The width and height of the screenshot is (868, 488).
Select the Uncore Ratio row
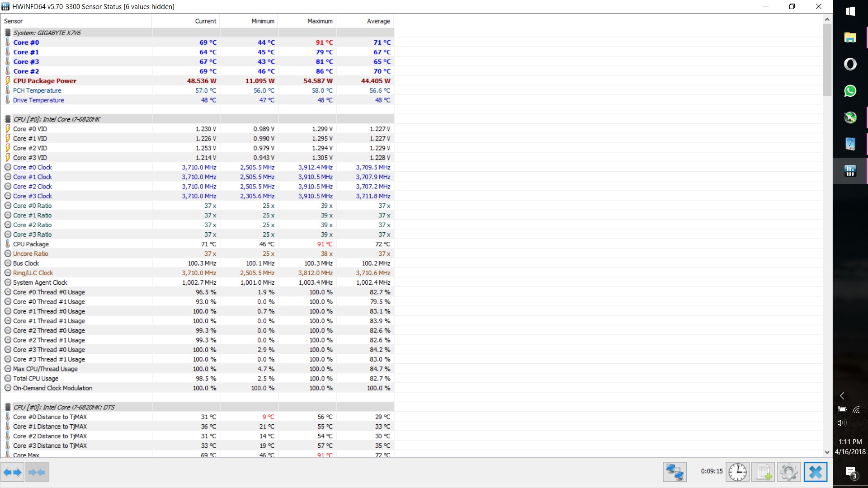(197, 253)
